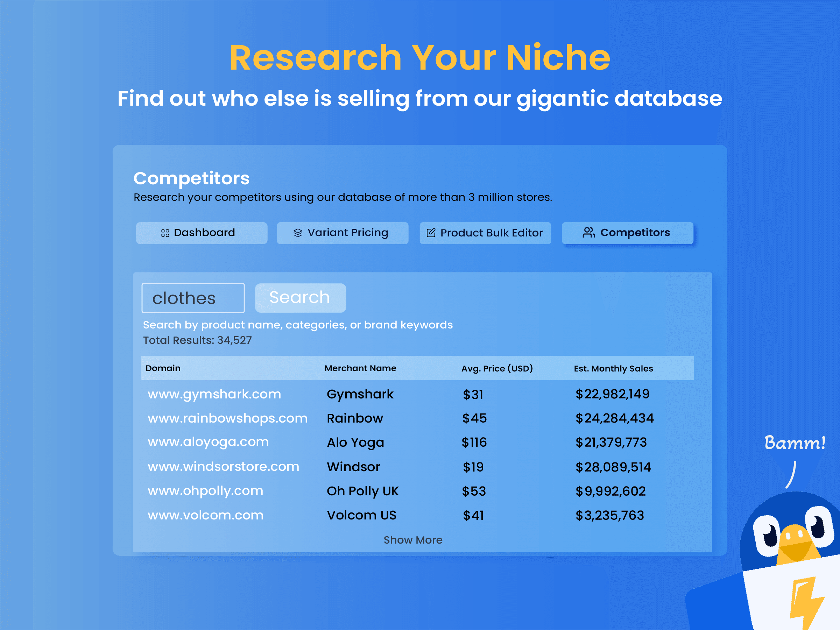Click the search hint about brand keywords
840x630 pixels.
click(298, 325)
